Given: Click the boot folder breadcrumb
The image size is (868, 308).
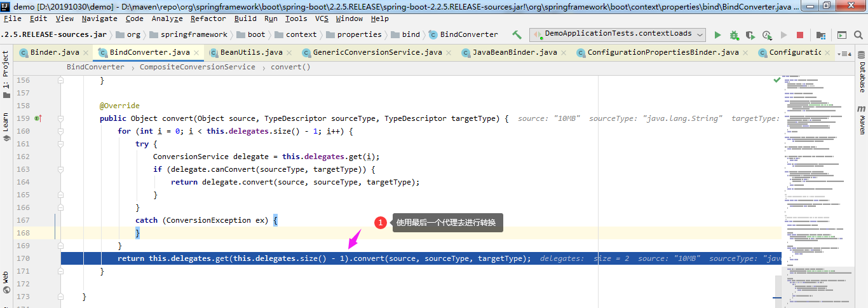Looking at the screenshot, I should tap(251, 34).
